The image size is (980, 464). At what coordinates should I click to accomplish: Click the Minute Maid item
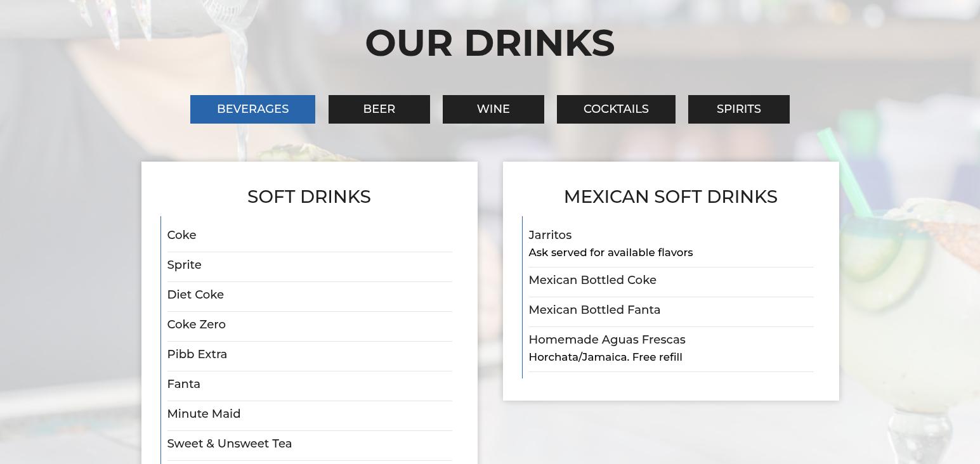coord(204,414)
